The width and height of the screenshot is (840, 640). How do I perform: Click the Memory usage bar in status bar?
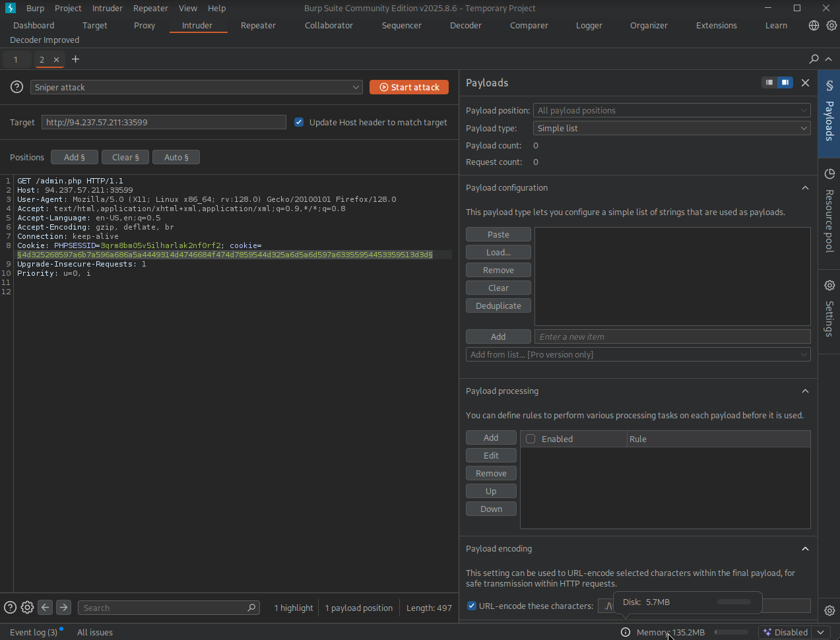[731, 632]
